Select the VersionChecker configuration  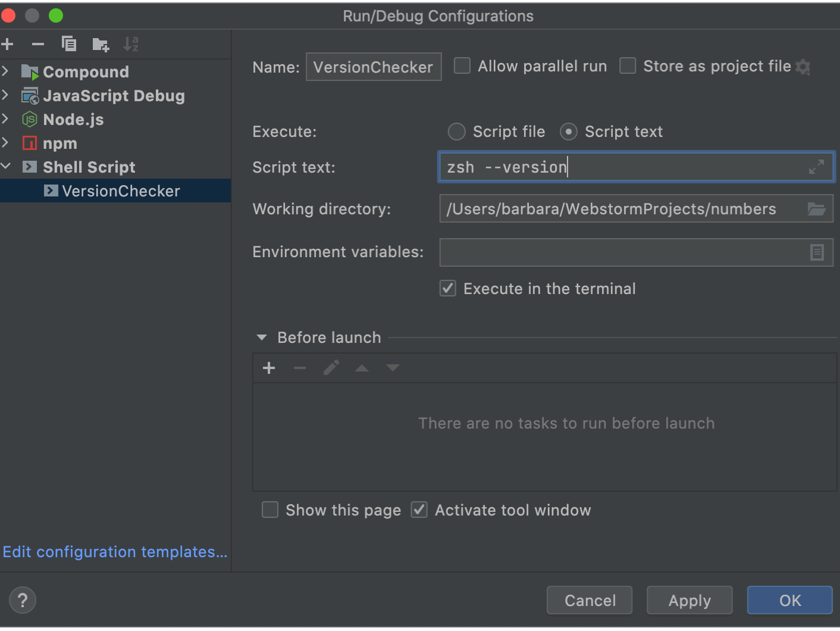click(x=121, y=190)
